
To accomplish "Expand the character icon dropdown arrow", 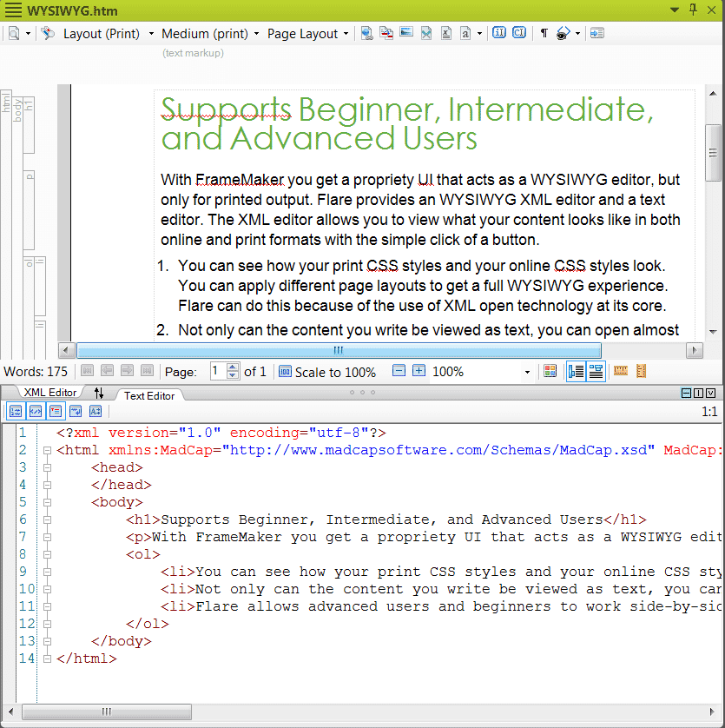I will (479, 33).
